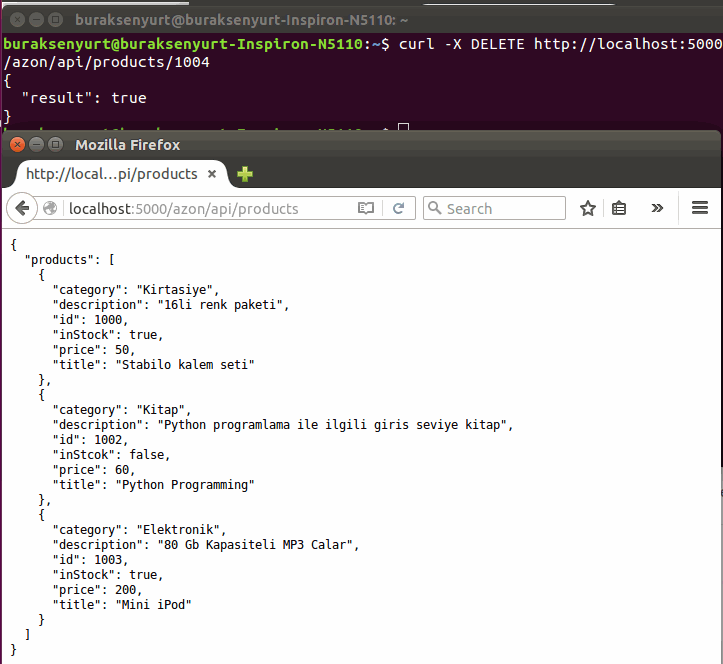Click "price": 50 line
This screenshot has height=664, width=723.
(94, 350)
